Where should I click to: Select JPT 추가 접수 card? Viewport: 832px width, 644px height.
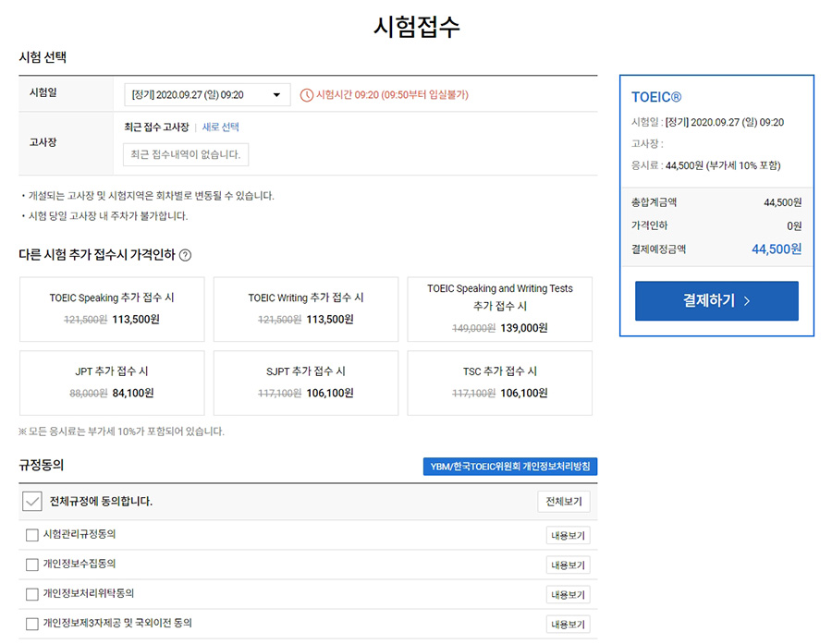coord(112,383)
